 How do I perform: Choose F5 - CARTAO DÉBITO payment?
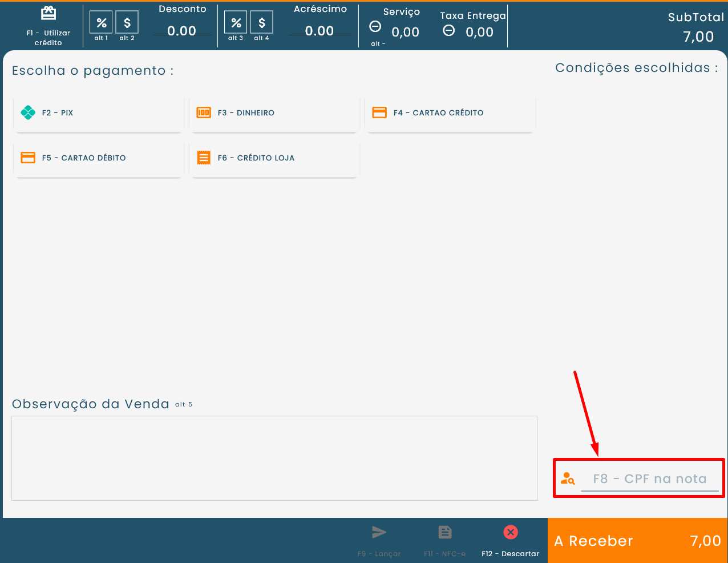[98, 158]
